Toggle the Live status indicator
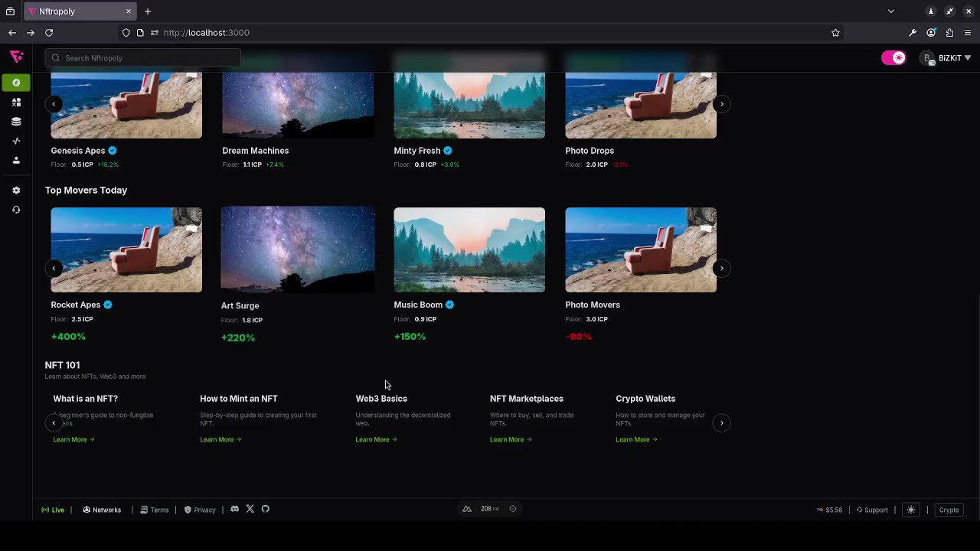This screenshot has width=980, height=551. pyautogui.click(x=53, y=510)
